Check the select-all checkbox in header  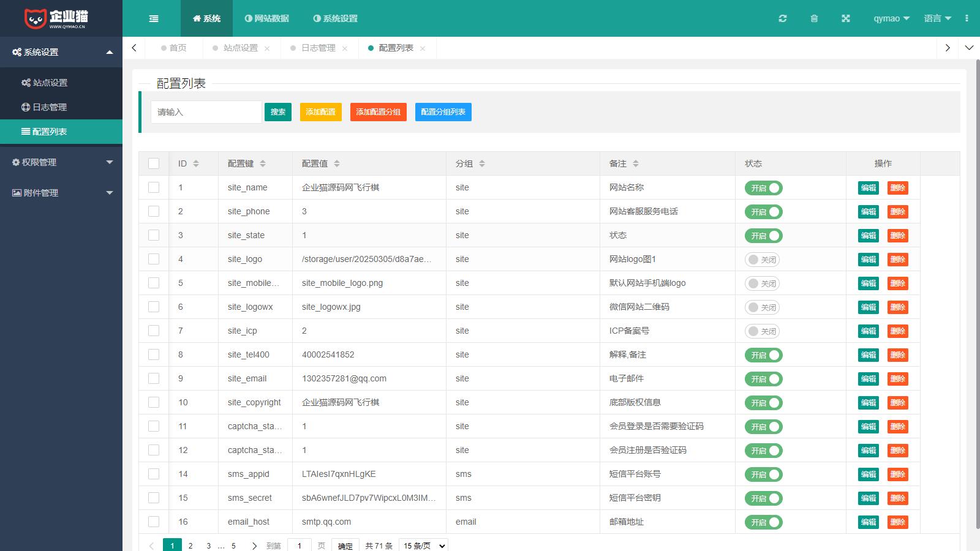click(154, 163)
